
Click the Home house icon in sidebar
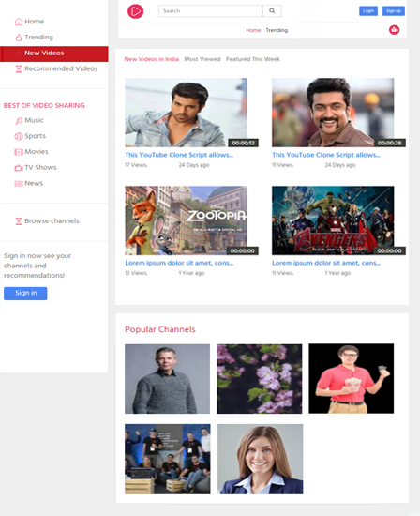pos(19,22)
